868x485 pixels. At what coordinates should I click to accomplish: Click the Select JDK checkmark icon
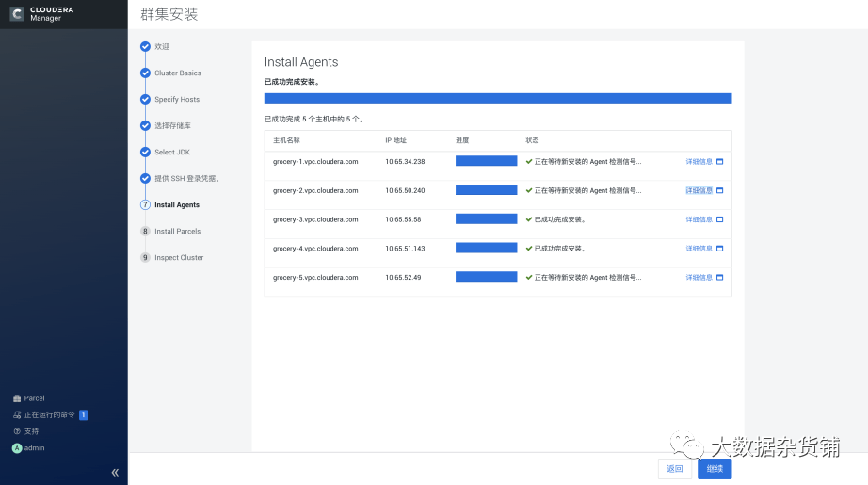(x=145, y=153)
